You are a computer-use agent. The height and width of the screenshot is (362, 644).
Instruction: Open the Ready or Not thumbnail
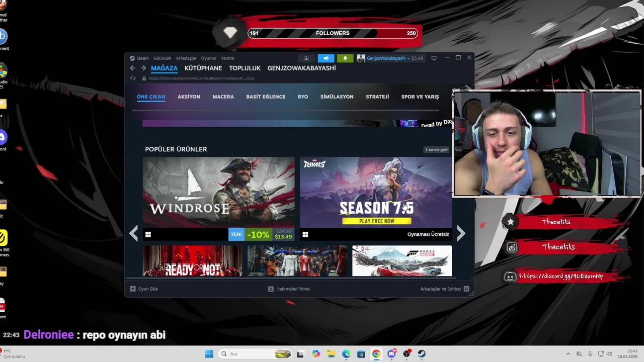192,261
